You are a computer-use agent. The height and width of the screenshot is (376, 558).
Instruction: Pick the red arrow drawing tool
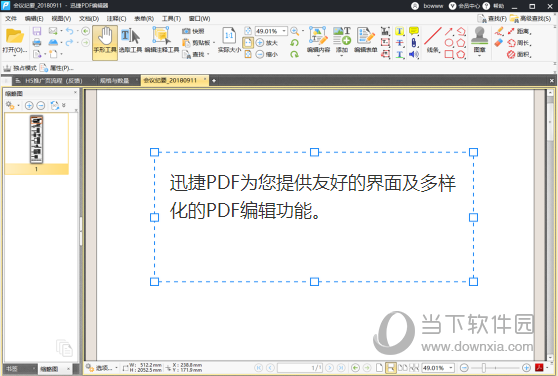449,31
